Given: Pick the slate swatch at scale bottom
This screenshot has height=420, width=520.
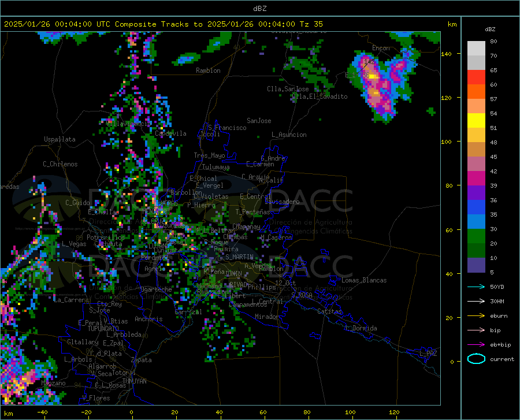Looking at the screenshot, I should (x=476, y=265).
